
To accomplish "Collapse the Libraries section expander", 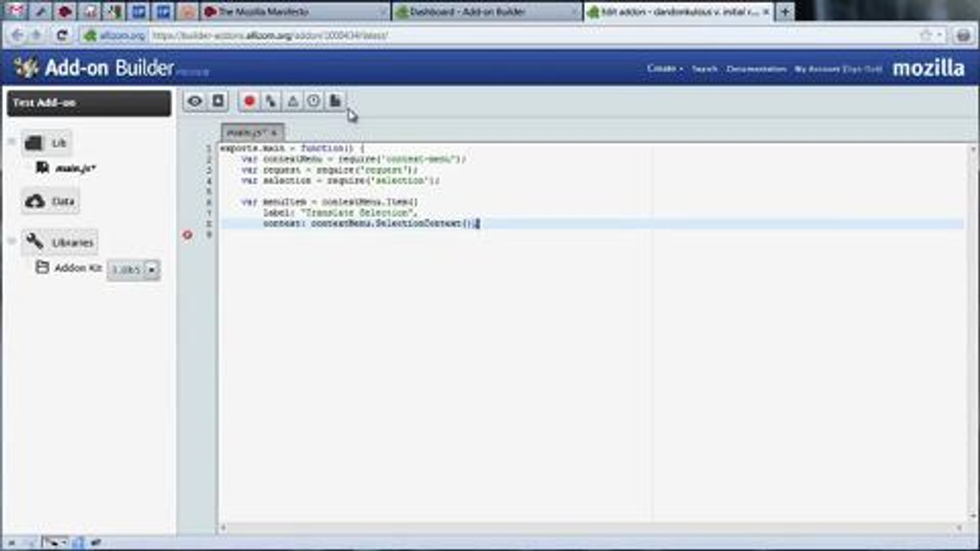I will tap(11, 241).
